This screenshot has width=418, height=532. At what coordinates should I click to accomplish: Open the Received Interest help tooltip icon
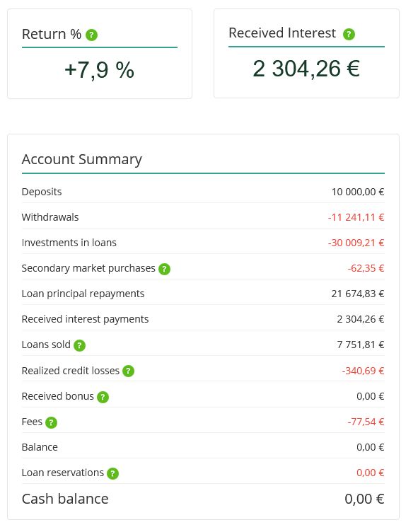349,34
